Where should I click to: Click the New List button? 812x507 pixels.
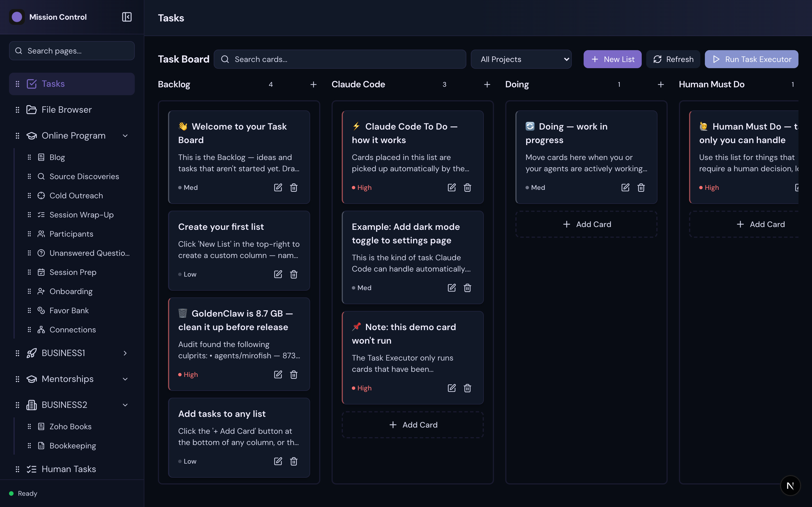pyautogui.click(x=612, y=59)
